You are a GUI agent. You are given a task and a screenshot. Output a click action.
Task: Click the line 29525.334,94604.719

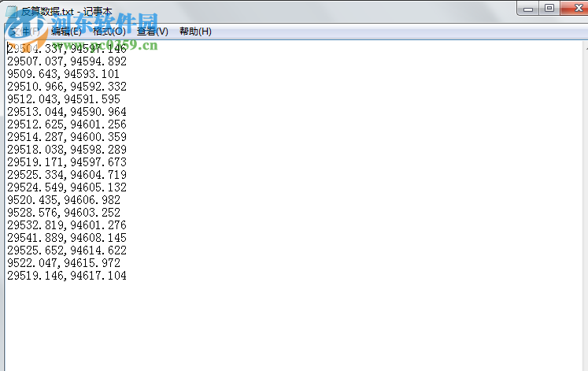click(67, 175)
